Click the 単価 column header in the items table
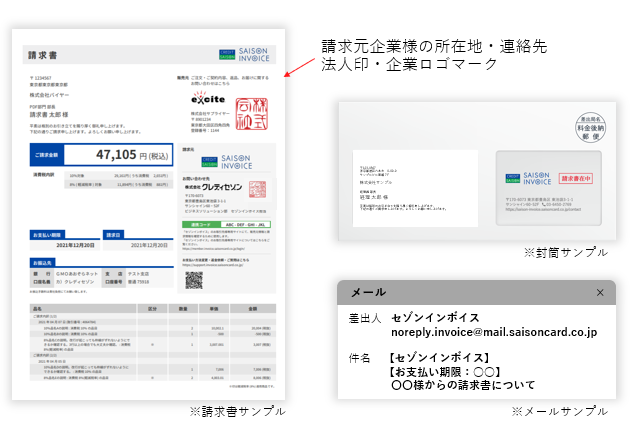 pyautogui.click(x=214, y=308)
